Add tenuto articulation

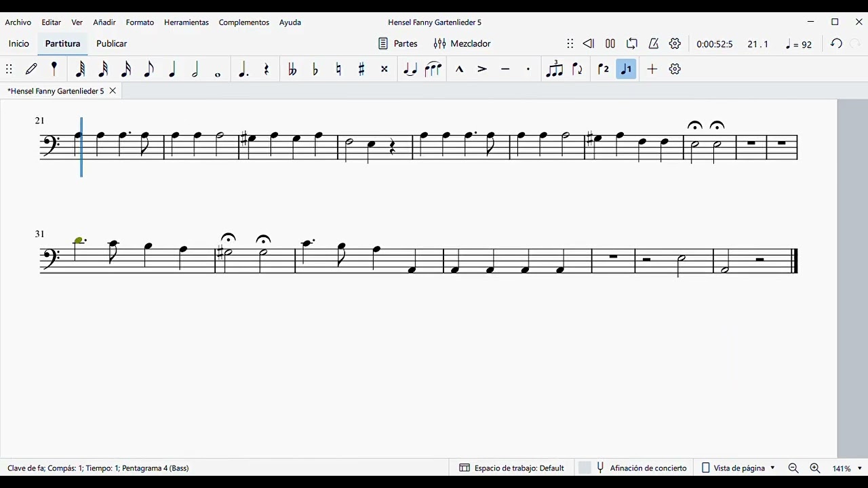[x=505, y=69]
